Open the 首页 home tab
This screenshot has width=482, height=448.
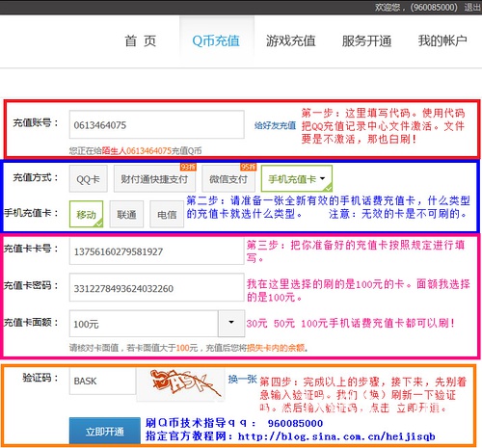click(x=141, y=41)
